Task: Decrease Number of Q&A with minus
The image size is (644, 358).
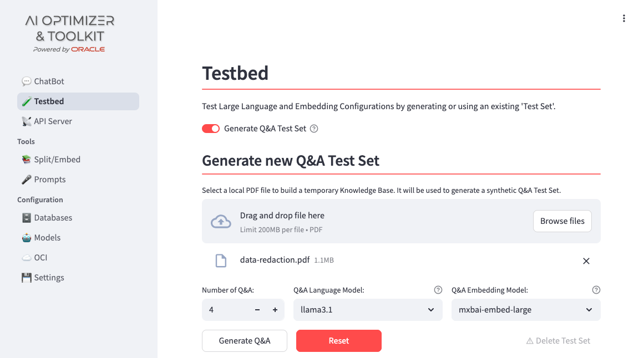Action: coord(257,310)
